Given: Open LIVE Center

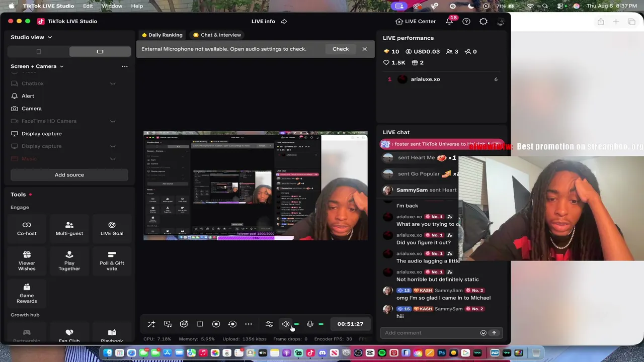Looking at the screenshot, I should coord(416,21).
